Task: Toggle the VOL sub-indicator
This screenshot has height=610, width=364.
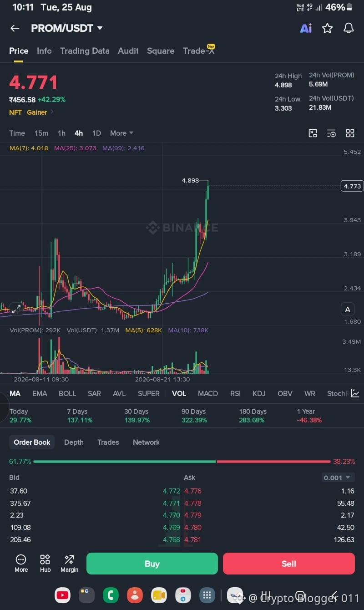Action: point(179,393)
